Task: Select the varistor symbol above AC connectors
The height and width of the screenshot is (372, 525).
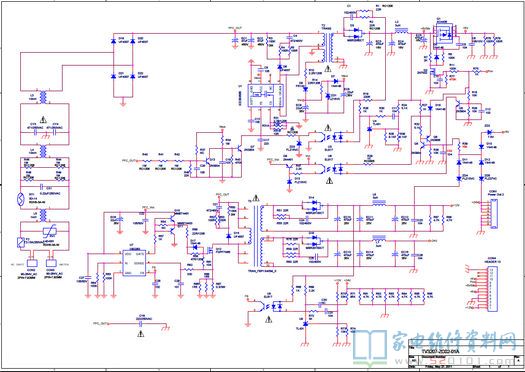Action: click(49, 231)
